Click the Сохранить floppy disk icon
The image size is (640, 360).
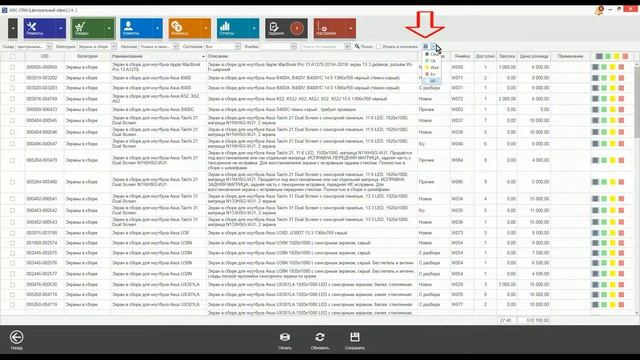click(x=355, y=337)
